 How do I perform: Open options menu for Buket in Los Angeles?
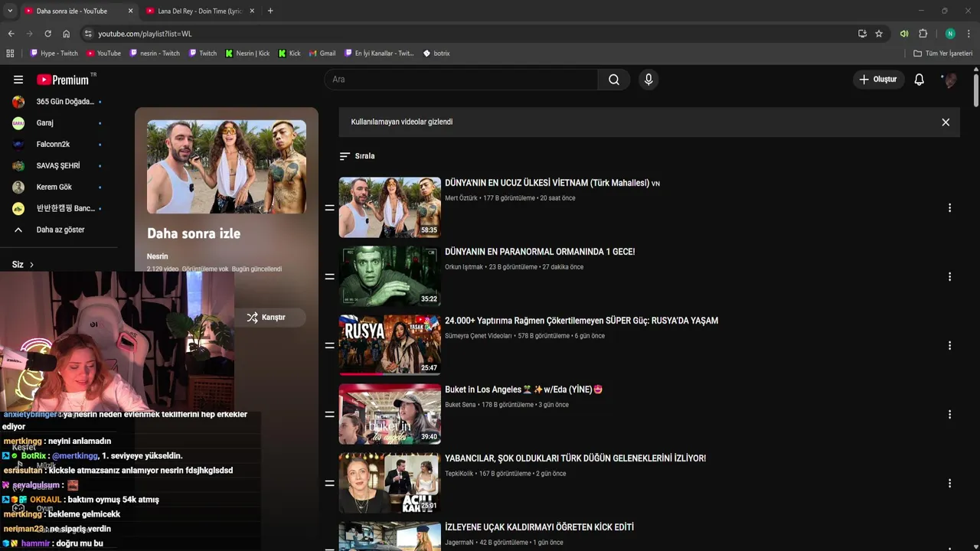click(x=949, y=414)
